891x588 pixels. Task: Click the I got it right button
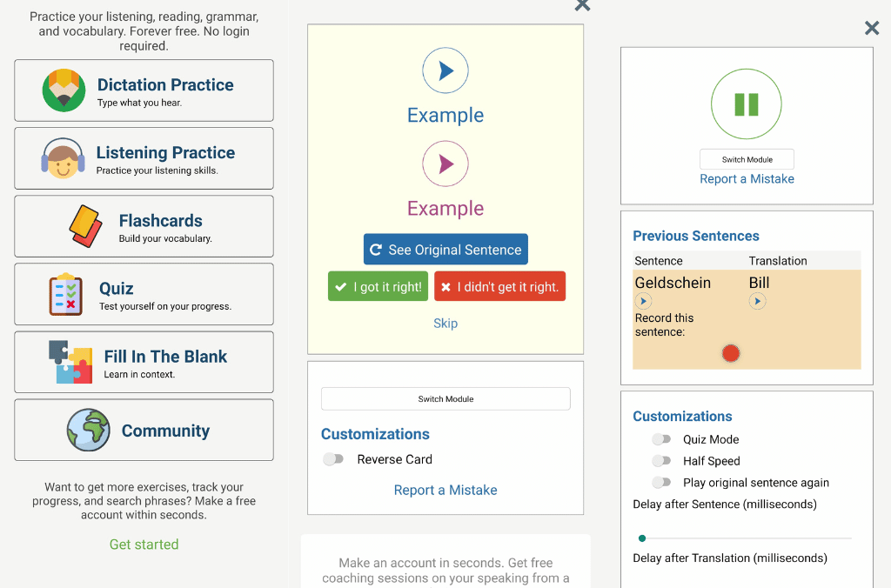[x=379, y=287]
